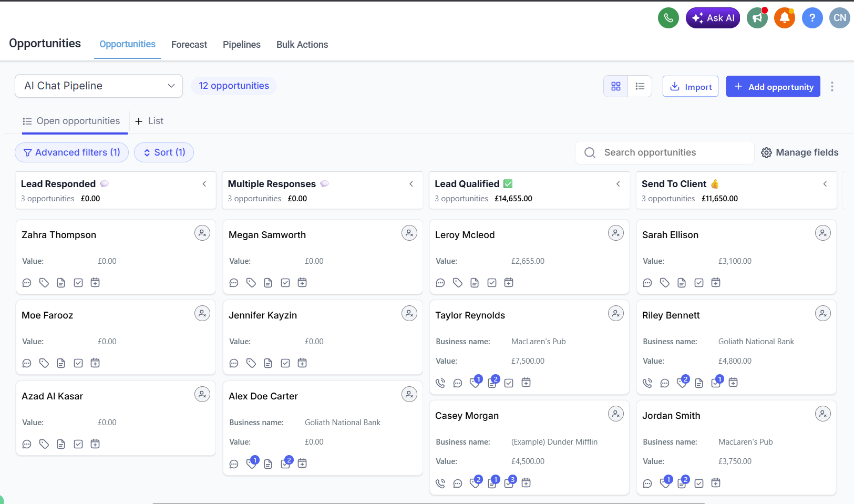
Task: Open the AI Chat Pipeline dropdown
Action: (99, 86)
